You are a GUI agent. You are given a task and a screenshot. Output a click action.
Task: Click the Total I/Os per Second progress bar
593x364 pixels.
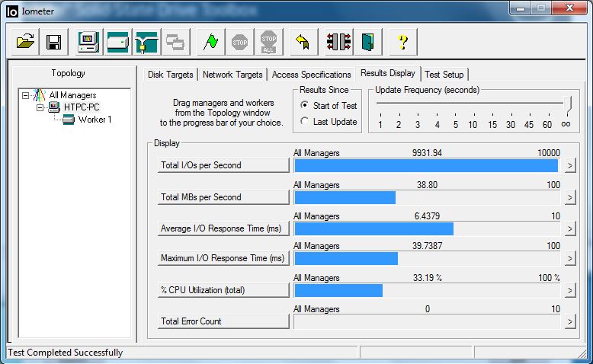427,165
